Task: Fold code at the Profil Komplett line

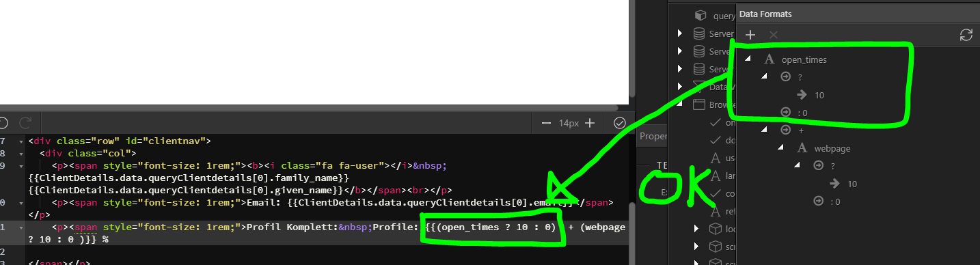Action: [21, 227]
